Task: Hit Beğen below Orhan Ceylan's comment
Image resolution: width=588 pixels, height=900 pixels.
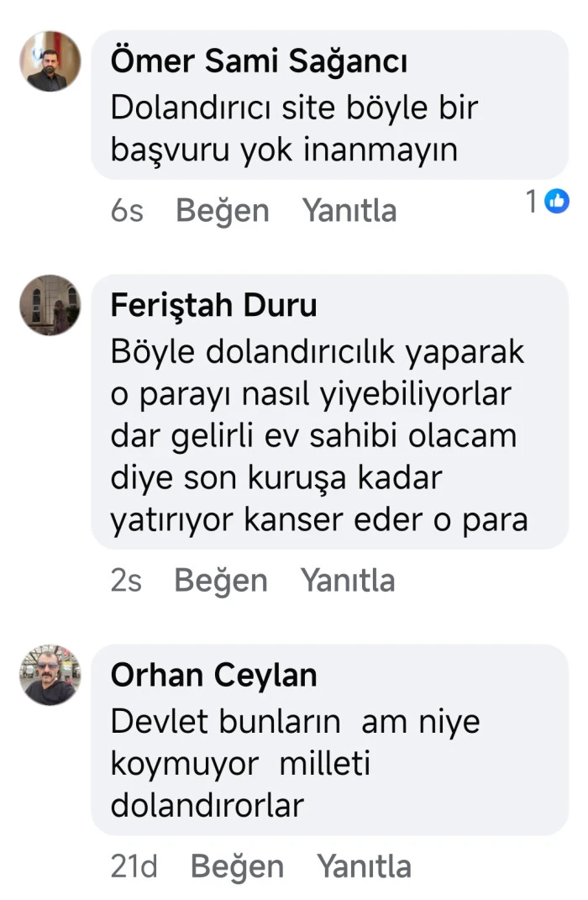Action: click(x=237, y=866)
